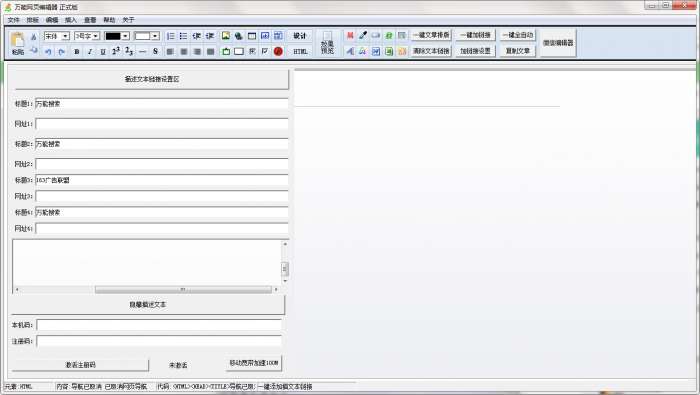The height and width of the screenshot is (395, 700).
Task: Switch to HTML view button
Action: tap(300, 51)
